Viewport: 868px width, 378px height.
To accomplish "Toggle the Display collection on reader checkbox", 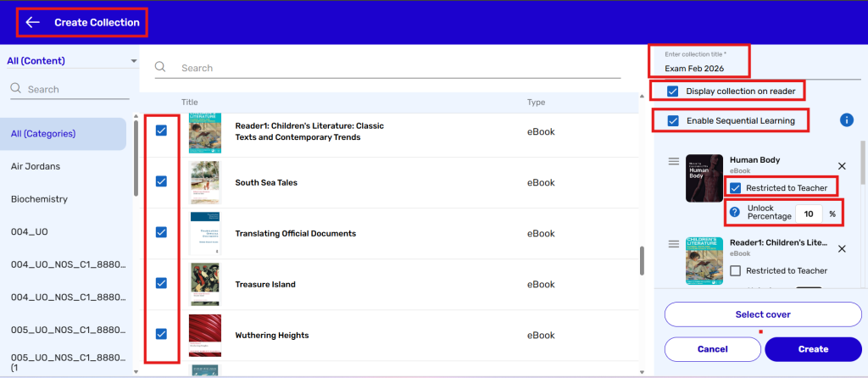I will (673, 91).
